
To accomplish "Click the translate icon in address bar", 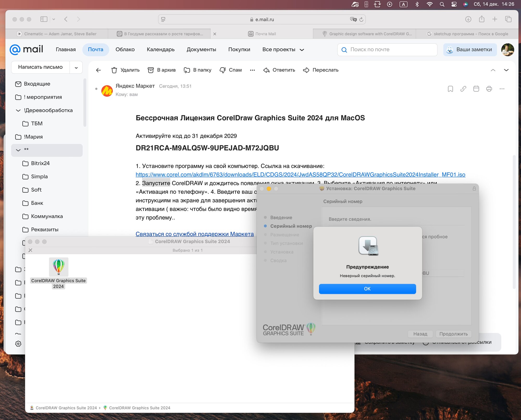I will [x=353, y=19].
